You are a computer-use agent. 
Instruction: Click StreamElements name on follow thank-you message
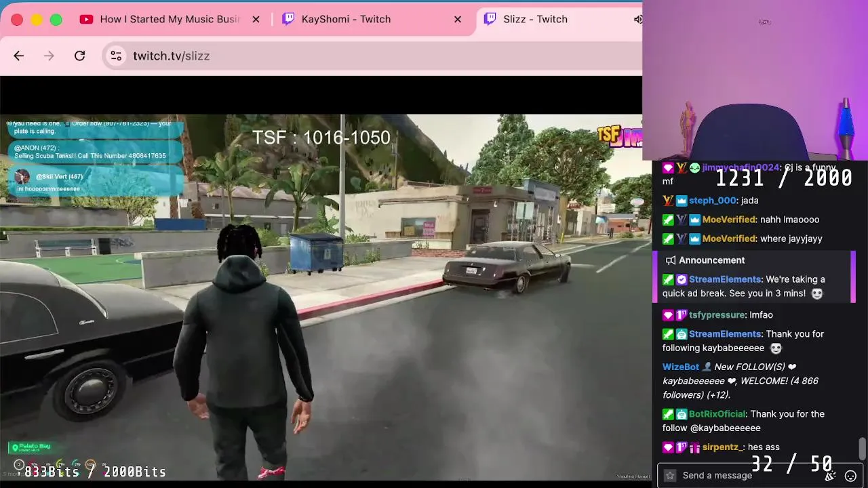pyautogui.click(x=725, y=334)
